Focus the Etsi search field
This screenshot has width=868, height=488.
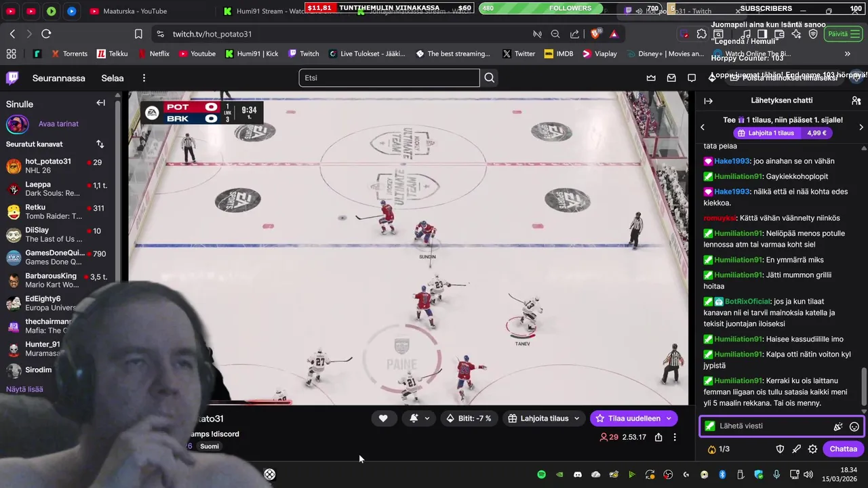[x=389, y=78]
